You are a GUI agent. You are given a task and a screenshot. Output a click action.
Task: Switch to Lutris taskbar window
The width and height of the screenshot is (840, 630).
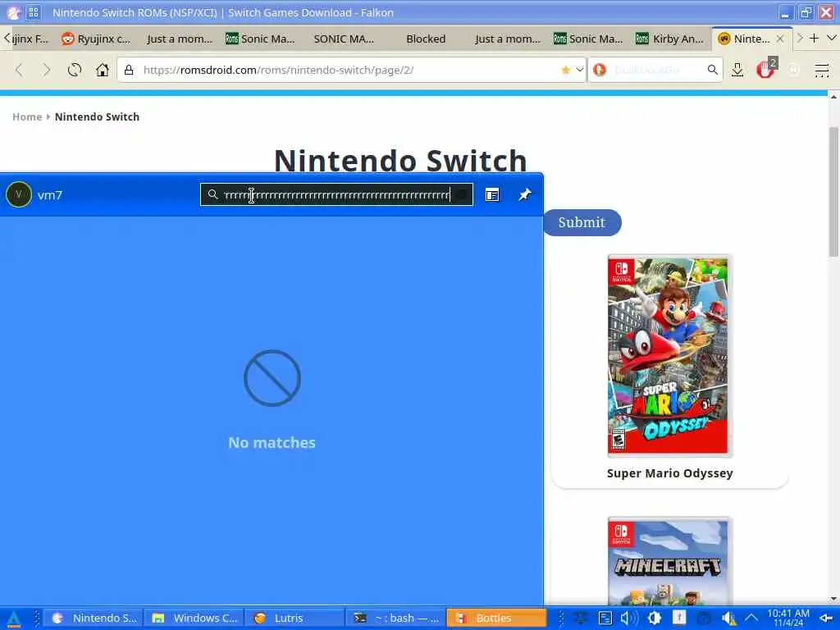click(x=295, y=619)
